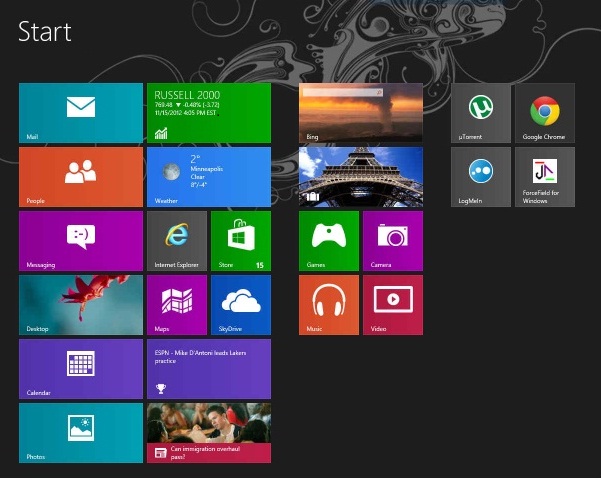Open the Mail tile
The image size is (601, 483).
(81, 113)
